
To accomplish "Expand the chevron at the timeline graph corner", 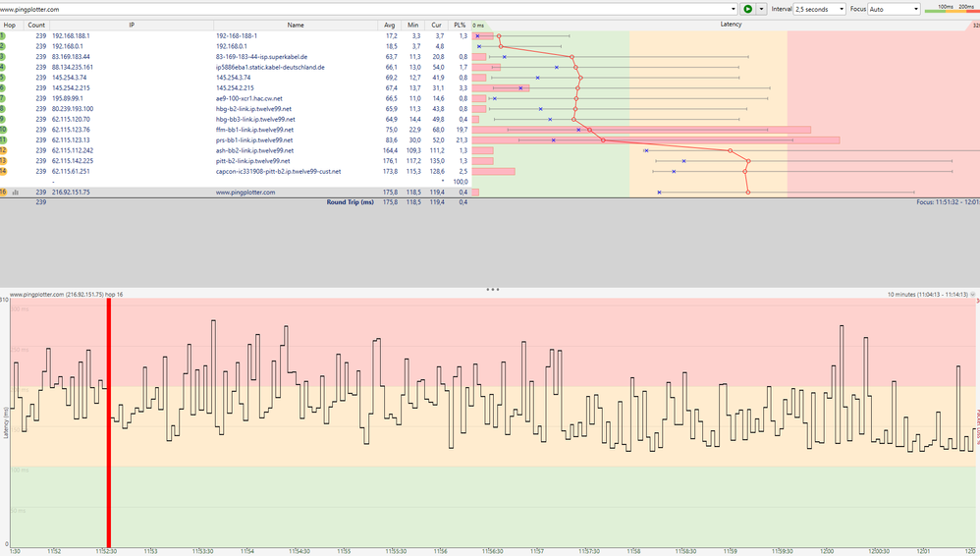I will [972, 295].
